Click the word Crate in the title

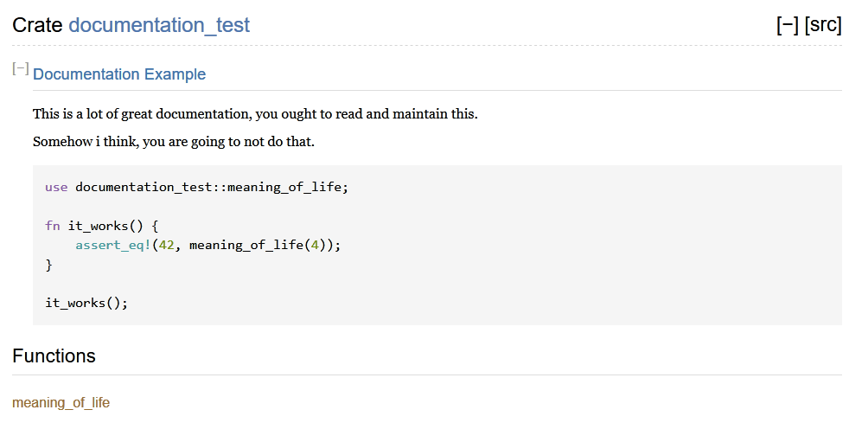coord(37,25)
